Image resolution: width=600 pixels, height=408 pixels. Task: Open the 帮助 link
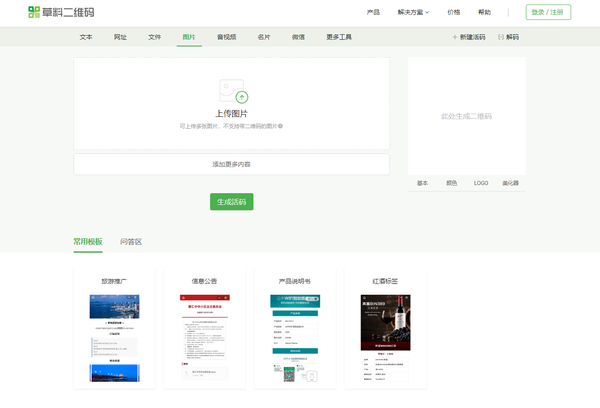point(484,12)
